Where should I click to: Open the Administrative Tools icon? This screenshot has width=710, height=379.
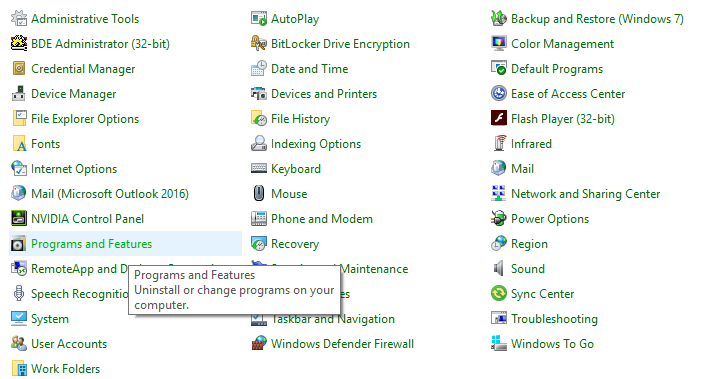pyautogui.click(x=19, y=19)
